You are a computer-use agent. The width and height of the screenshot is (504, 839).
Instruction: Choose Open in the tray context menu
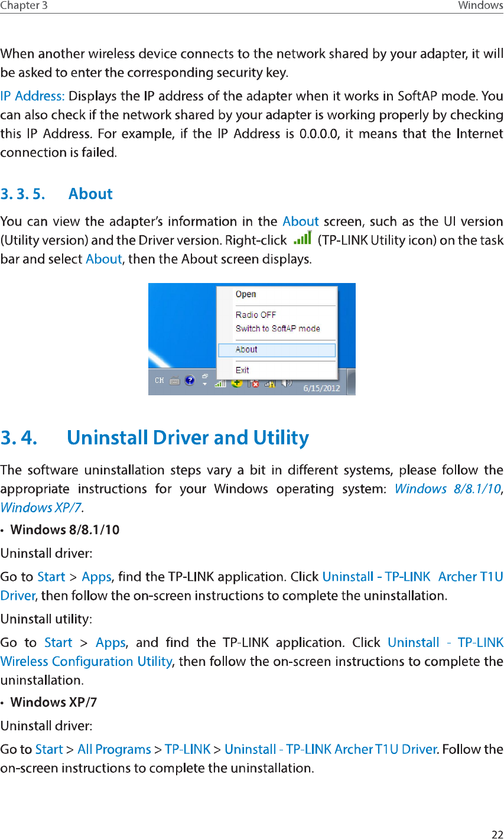coord(246,294)
